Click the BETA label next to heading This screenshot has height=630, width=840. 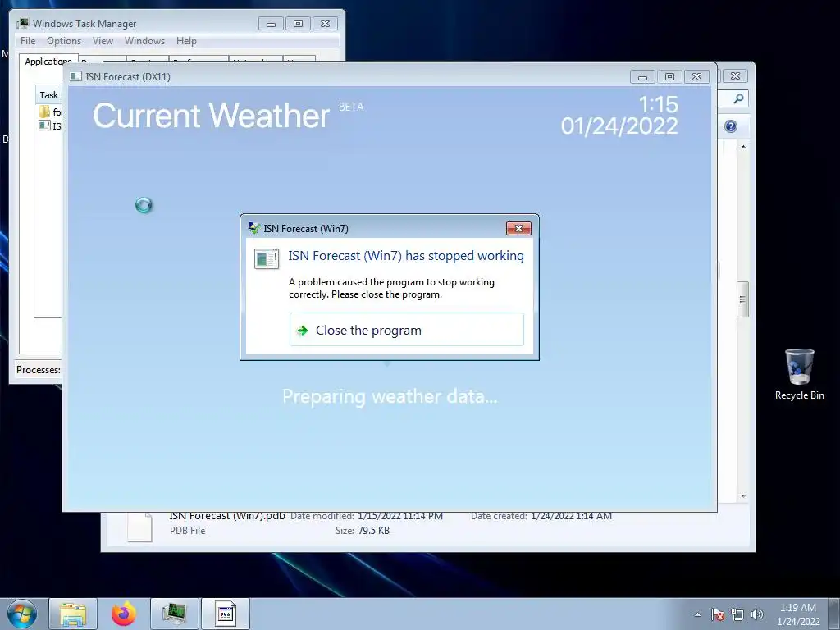(x=351, y=107)
